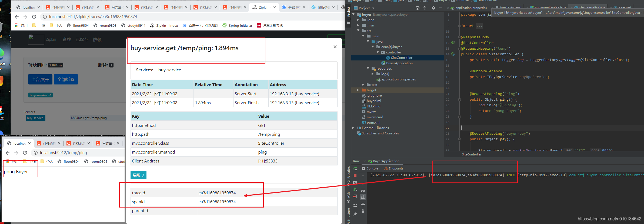Screen dimensions: 644x224
Task: Click the collapse all icon in Project panel
Action: (x=425, y=8)
